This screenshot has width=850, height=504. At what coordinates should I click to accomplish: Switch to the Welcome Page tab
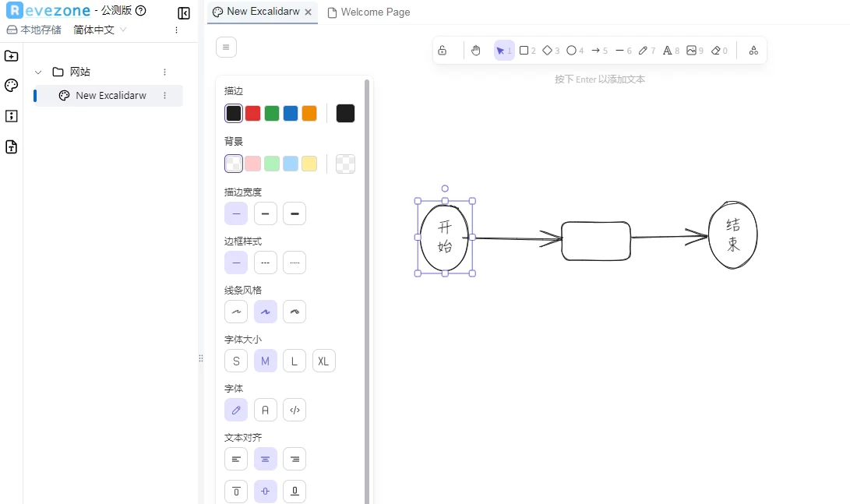click(369, 12)
